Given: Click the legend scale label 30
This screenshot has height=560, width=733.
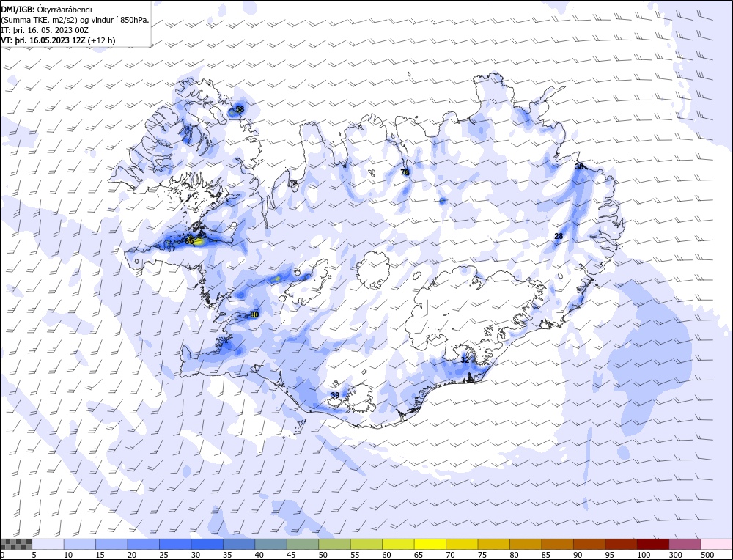Looking at the screenshot, I should pos(196,555).
